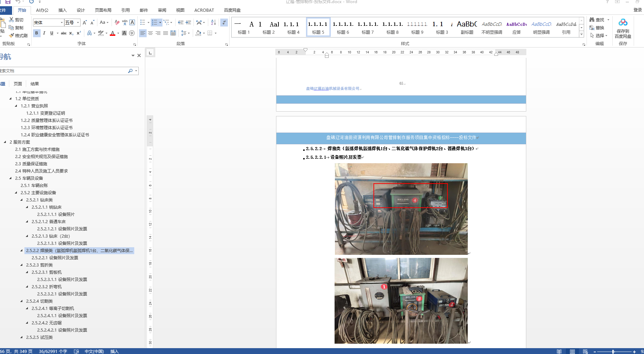
Task: Click the Shrink Font icon
Action: pos(92,23)
